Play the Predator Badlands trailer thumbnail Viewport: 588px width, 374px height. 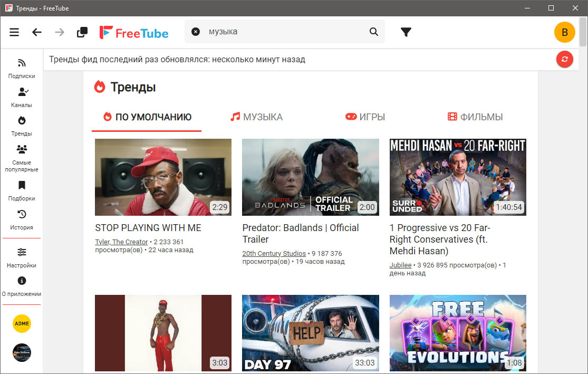311,177
